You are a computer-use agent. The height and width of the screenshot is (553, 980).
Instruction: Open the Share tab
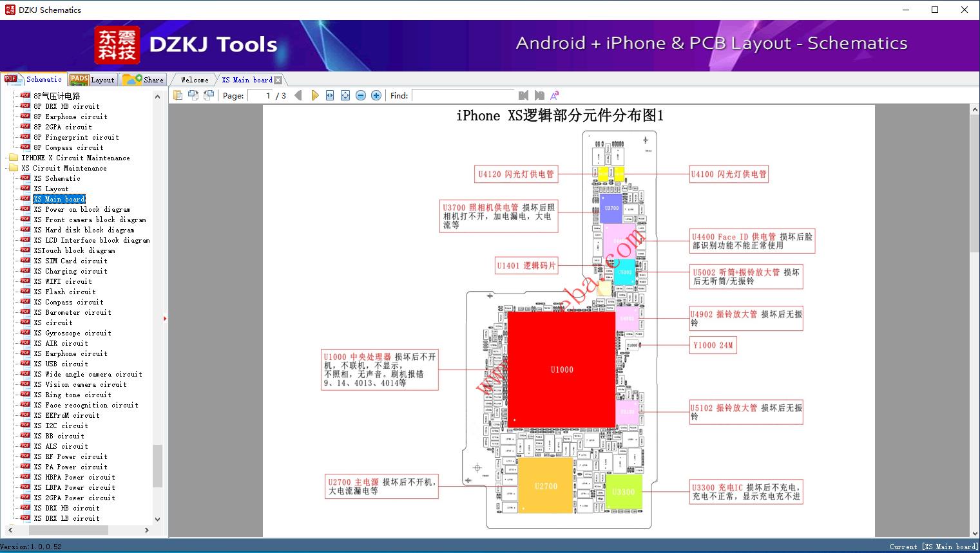143,80
